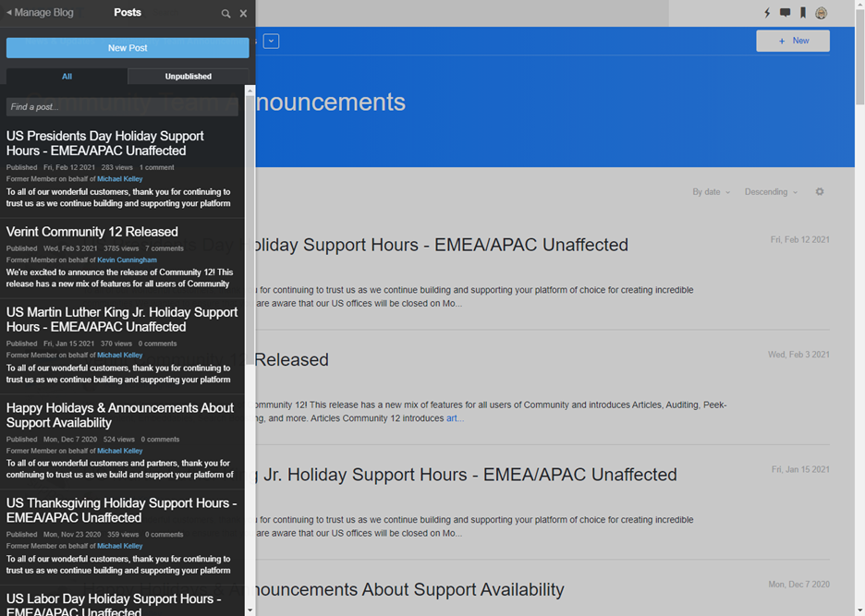Click the "Mon, Dec 7 2020" date in the posts panel

click(70, 440)
